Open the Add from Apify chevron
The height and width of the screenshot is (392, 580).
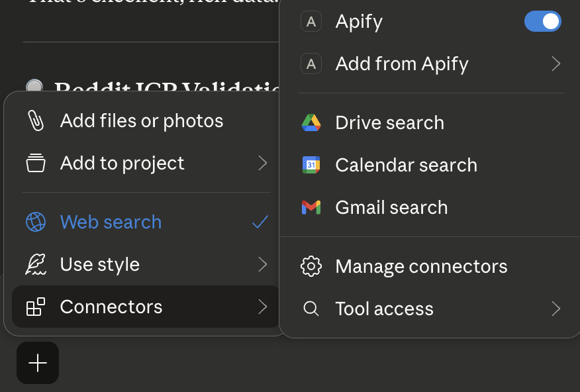pos(556,64)
